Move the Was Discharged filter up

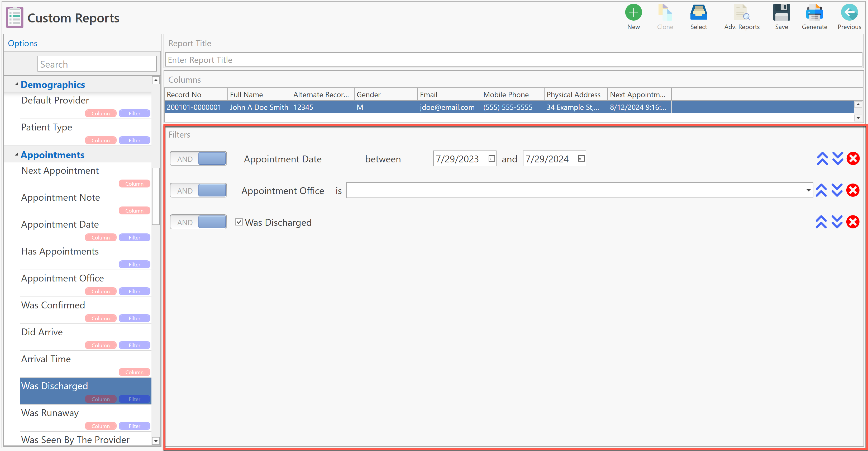[821, 222]
